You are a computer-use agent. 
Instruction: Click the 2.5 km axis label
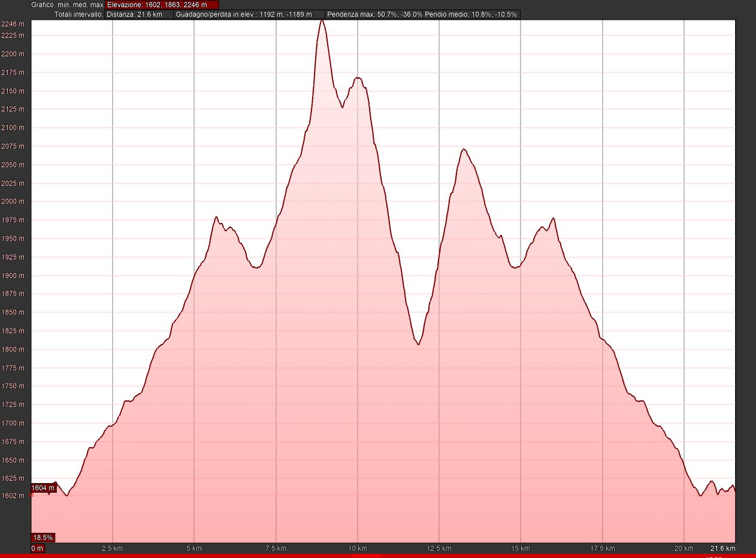point(113,548)
